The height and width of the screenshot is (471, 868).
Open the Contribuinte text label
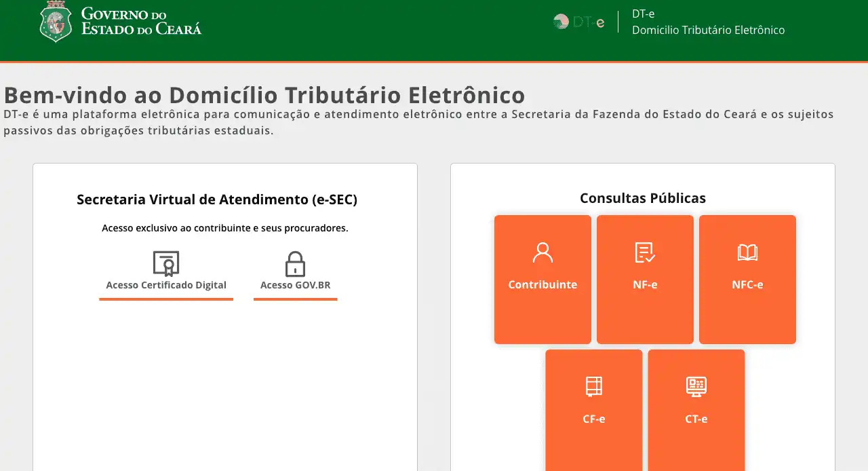[542, 284]
